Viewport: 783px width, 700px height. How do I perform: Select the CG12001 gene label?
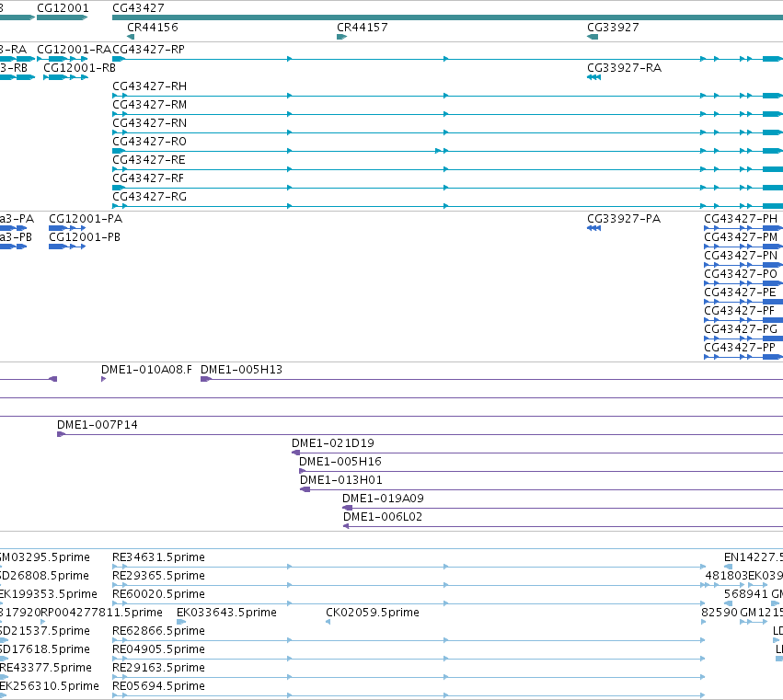[x=63, y=8]
